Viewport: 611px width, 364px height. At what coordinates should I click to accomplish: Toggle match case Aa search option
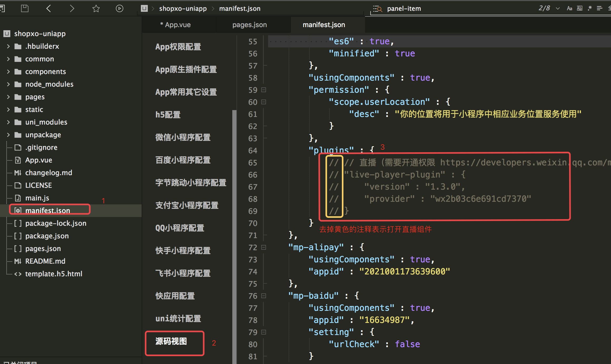569,8
